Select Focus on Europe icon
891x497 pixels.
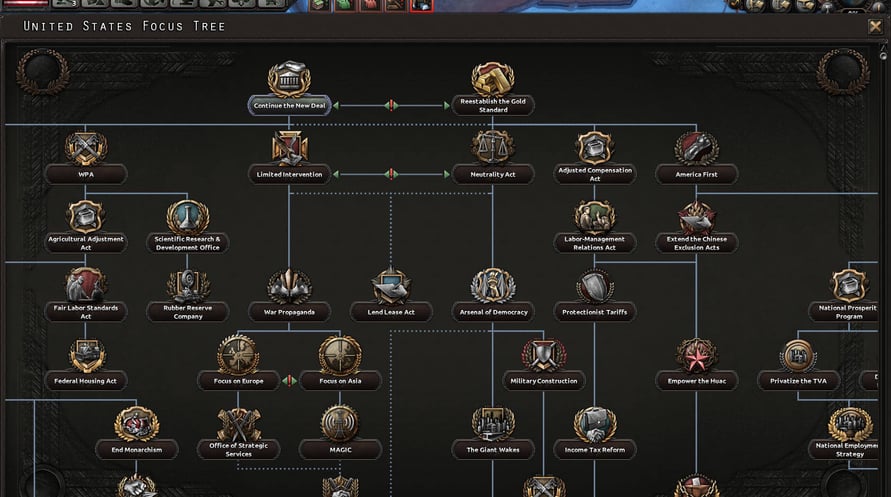pos(238,355)
